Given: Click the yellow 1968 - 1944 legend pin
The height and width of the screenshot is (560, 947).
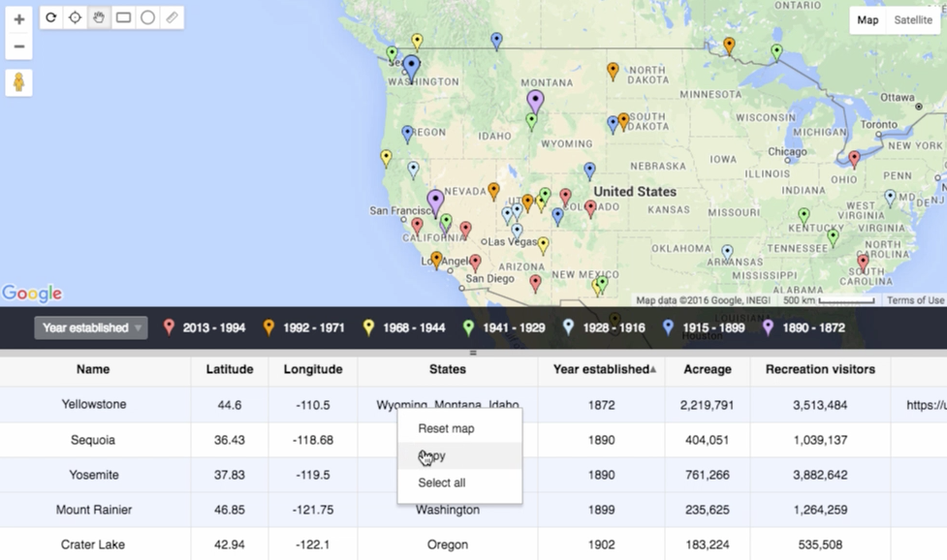Looking at the screenshot, I should click(x=368, y=327).
